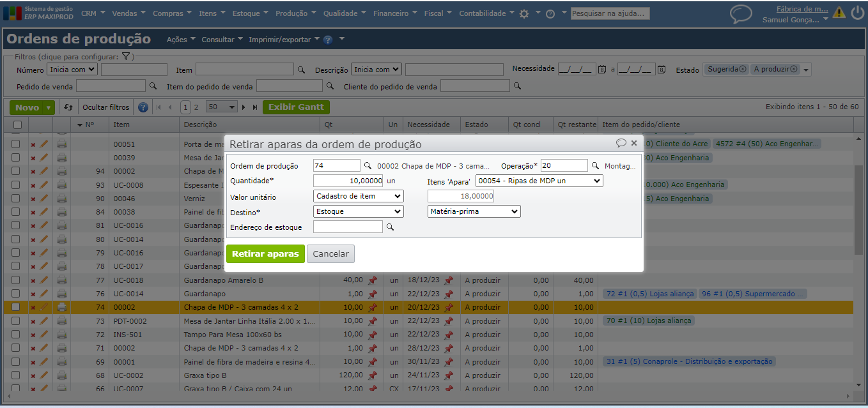Open the Novo button dropdown arrow
The height and width of the screenshot is (408, 868).
[49, 108]
